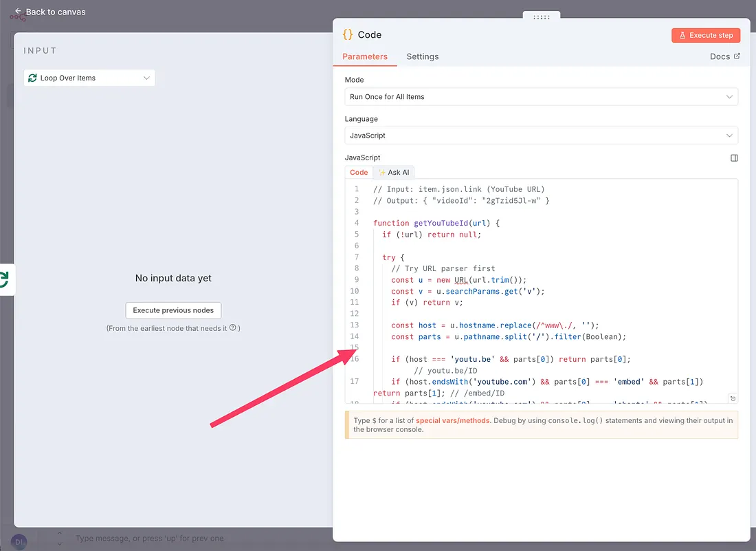The width and height of the screenshot is (756, 551).
Task: Open the Mode dropdown showing Run Once for All Items
Action: pyautogui.click(x=541, y=97)
